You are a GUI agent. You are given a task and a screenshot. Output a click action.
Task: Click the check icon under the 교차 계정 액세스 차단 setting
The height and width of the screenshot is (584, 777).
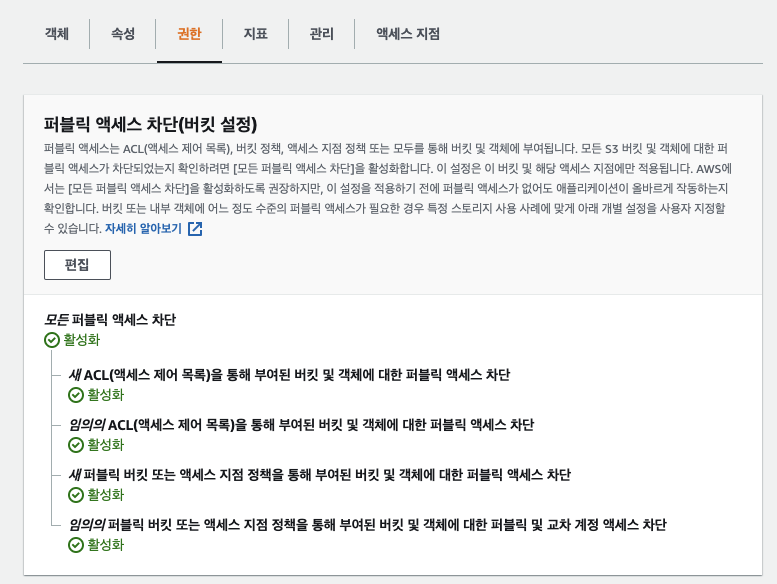(x=76, y=545)
